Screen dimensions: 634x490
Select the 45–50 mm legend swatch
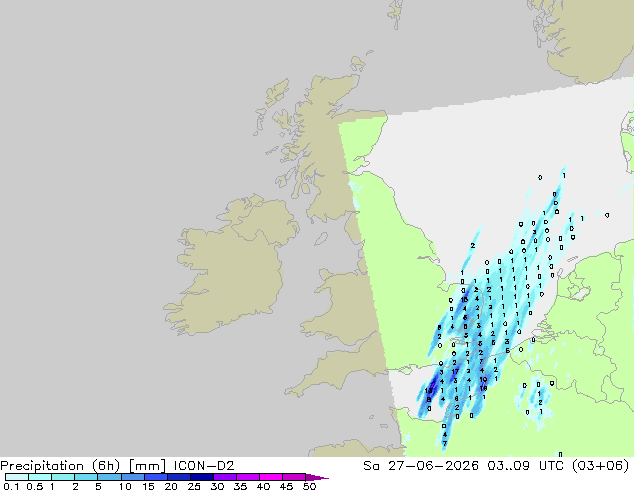[x=294, y=477]
